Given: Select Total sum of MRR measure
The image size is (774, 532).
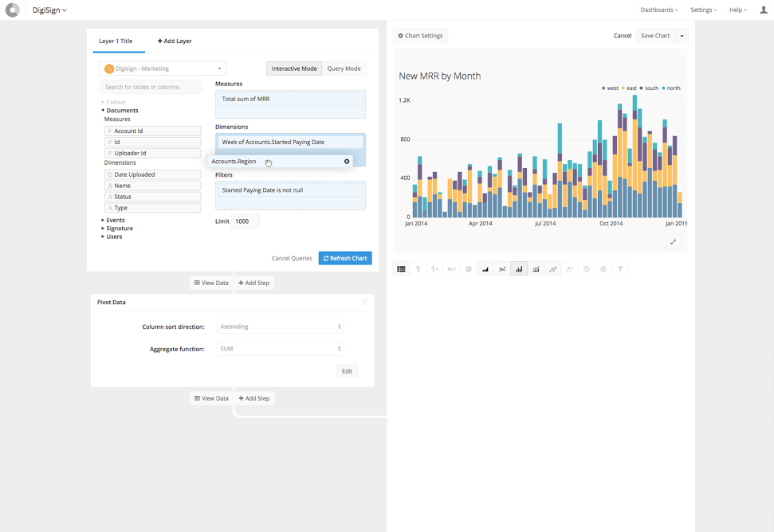Looking at the screenshot, I should (x=290, y=99).
